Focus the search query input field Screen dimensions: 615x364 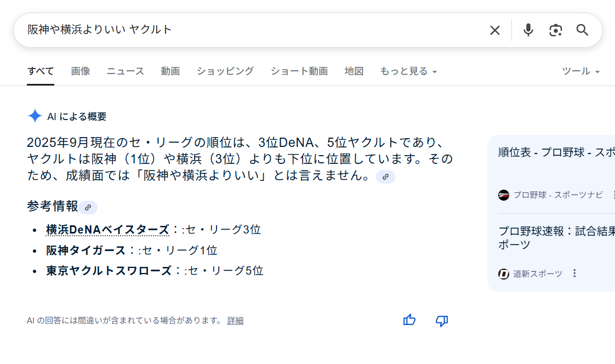pyautogui.click(x=247, y=30)
